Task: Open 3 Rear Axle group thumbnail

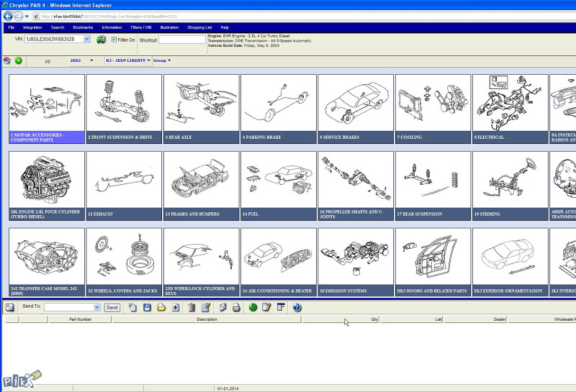Action: 202,109
